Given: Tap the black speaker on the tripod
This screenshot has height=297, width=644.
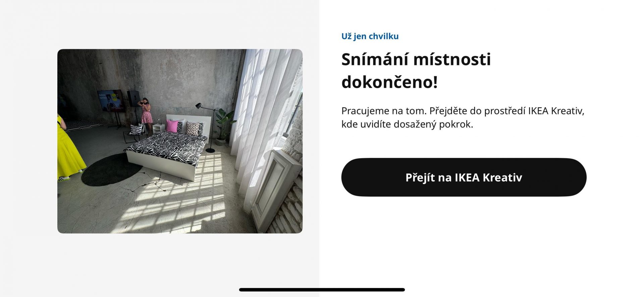Looking at the screenshot, I should [x=133, y=99].
